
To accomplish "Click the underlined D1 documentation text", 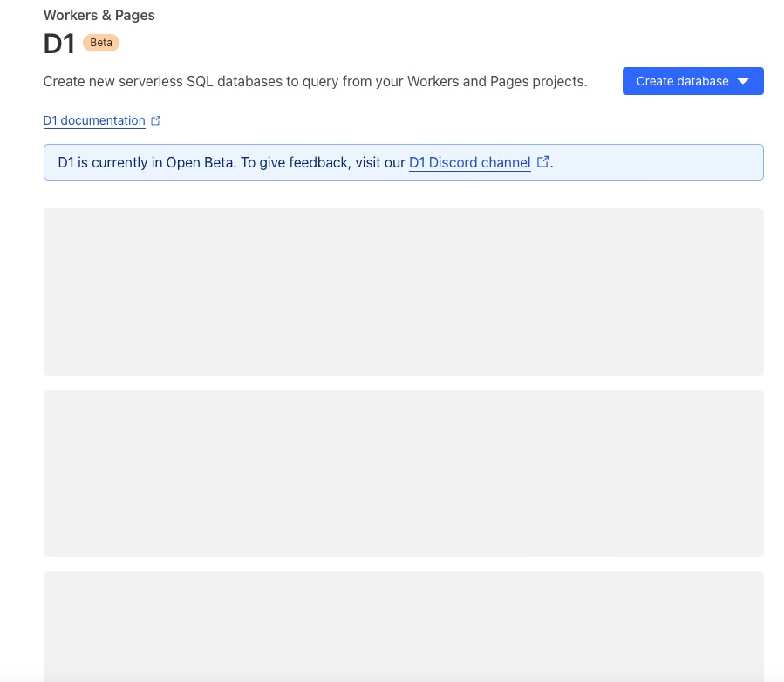I will 93,120.
